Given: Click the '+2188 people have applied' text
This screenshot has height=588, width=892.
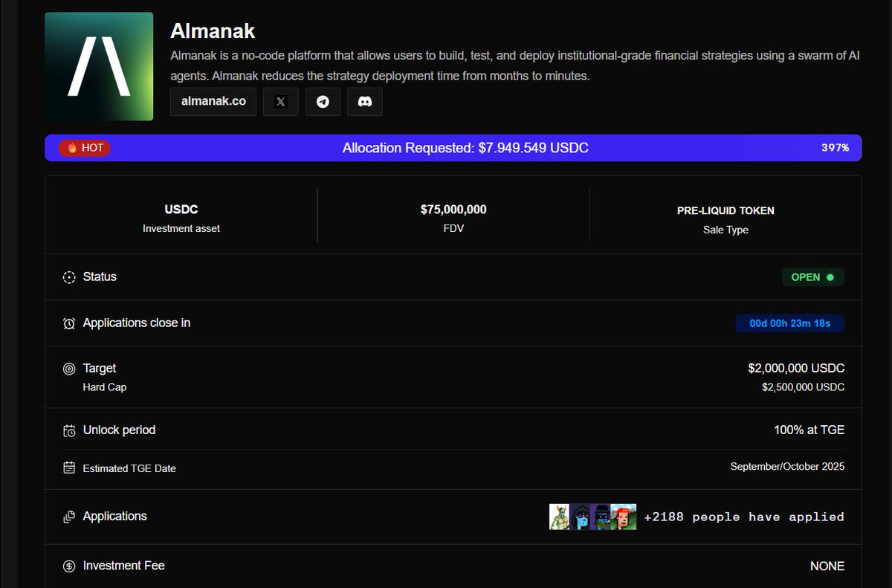Looking at the screenshot, I should [x=744, y=517].
